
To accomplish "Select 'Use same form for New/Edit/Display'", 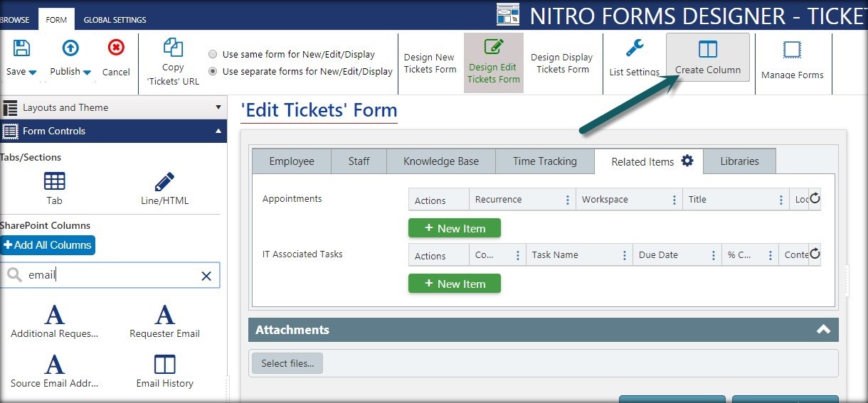I will pyautogui.click(x=213, y=55).
